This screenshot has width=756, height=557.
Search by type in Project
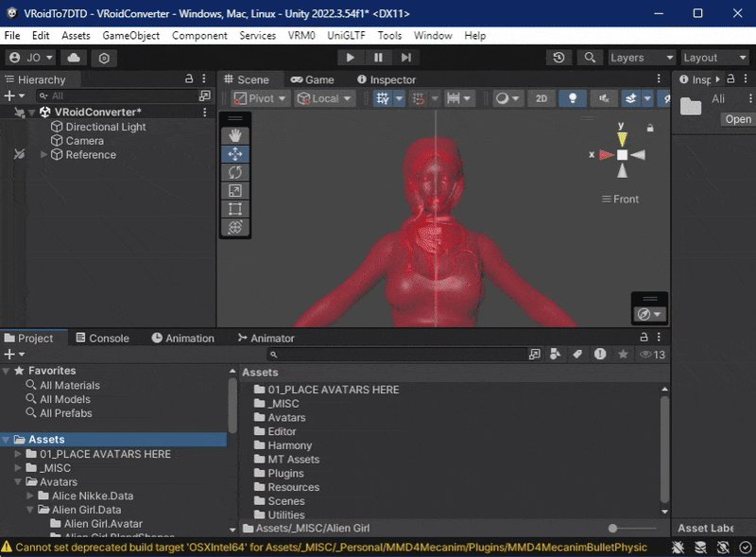pos(556,355)
